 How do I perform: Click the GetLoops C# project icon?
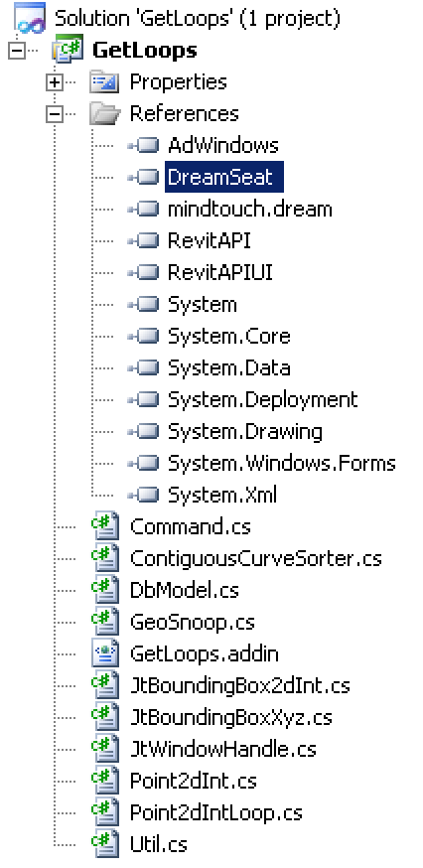tap(68, 51)
